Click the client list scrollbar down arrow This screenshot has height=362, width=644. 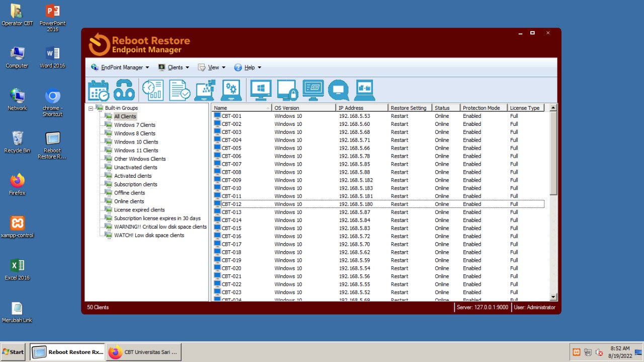(x=553, y=297)
